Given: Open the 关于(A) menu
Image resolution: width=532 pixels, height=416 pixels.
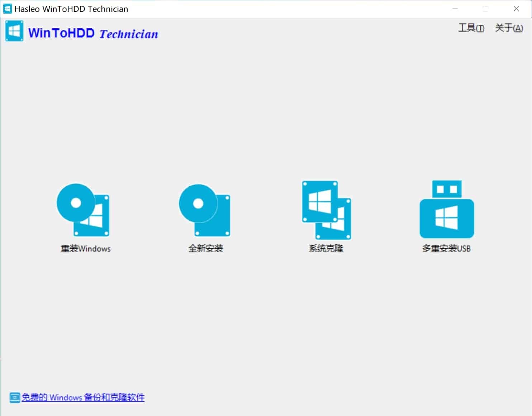Looking at the screenshot, I should tap(509, 28).
